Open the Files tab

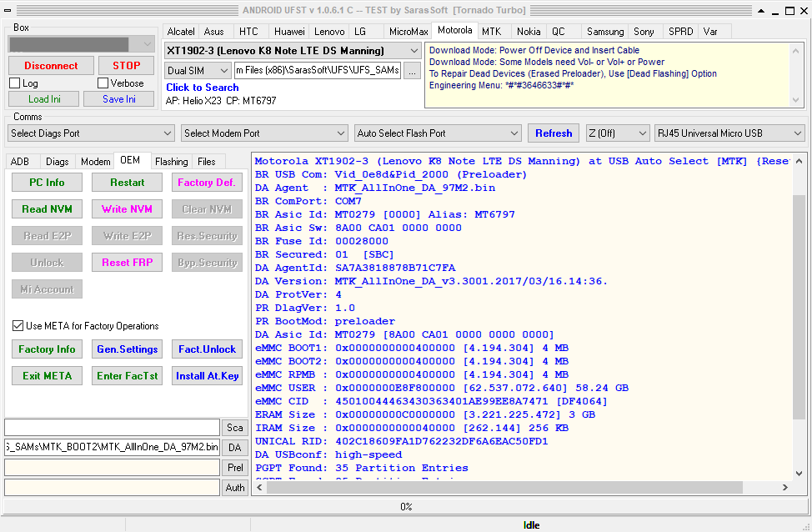pyautogui.click(x=207, y=162)
